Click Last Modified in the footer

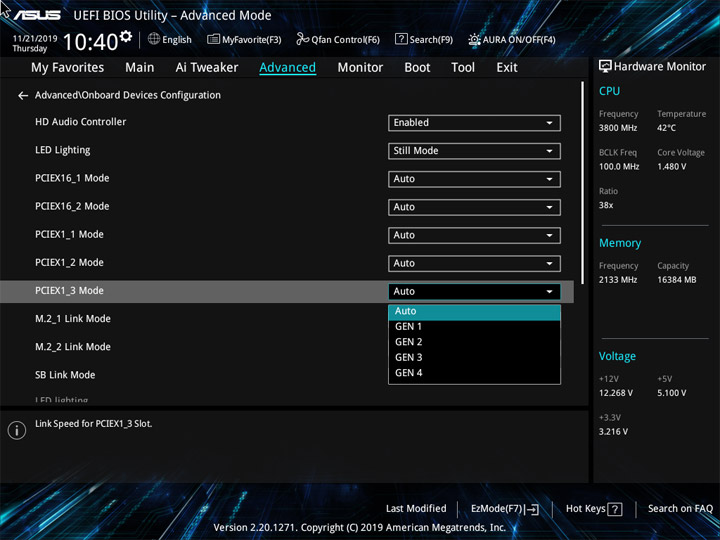(416, 509)
